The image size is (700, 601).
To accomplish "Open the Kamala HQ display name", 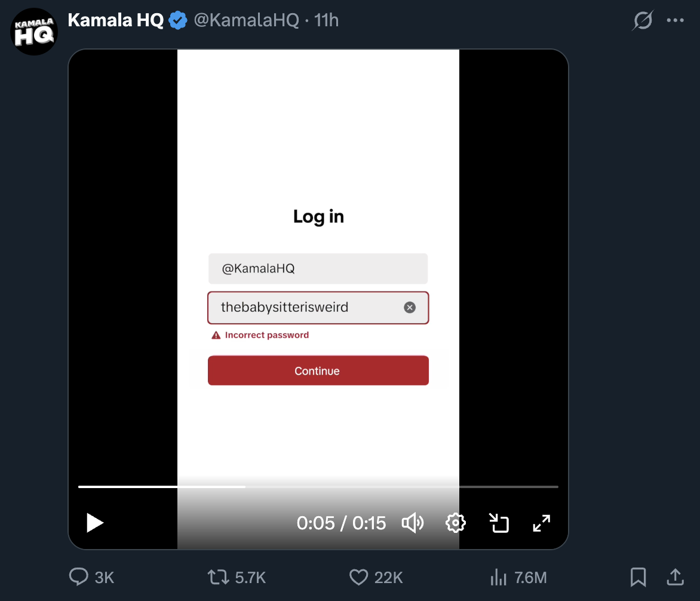I will click(x=116, y=20).
